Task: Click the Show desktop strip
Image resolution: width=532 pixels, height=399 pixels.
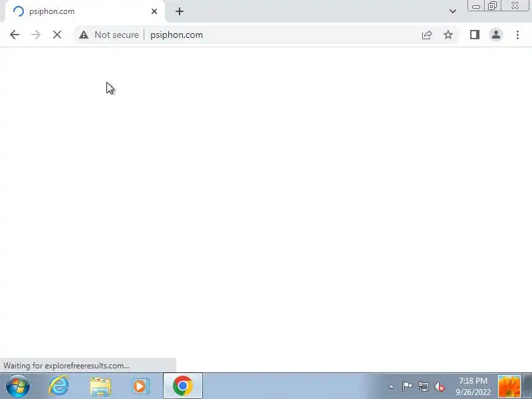Action: pyautogui.click(x=527, y=386)
